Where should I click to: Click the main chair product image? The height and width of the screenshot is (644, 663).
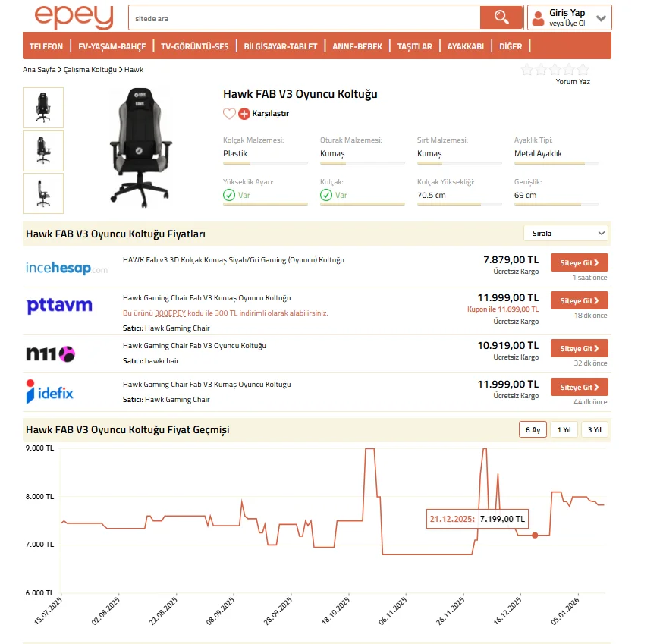click(141, 148)
